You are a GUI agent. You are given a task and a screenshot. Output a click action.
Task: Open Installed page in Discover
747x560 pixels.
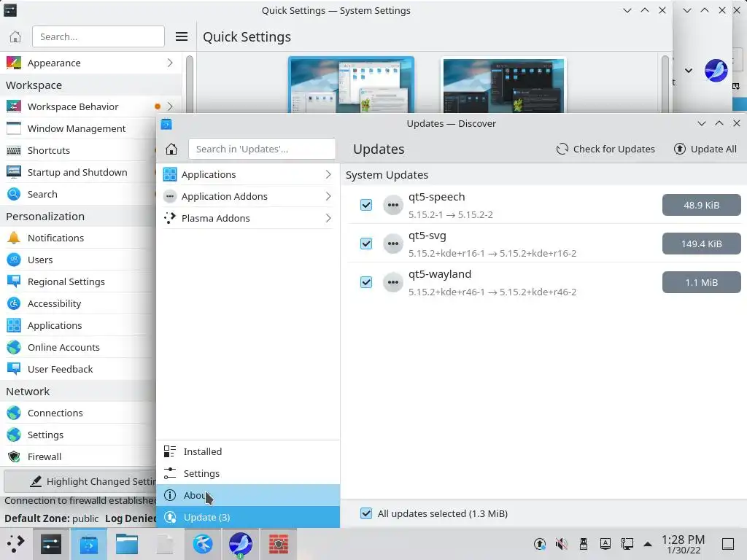[x=248, y=451]
